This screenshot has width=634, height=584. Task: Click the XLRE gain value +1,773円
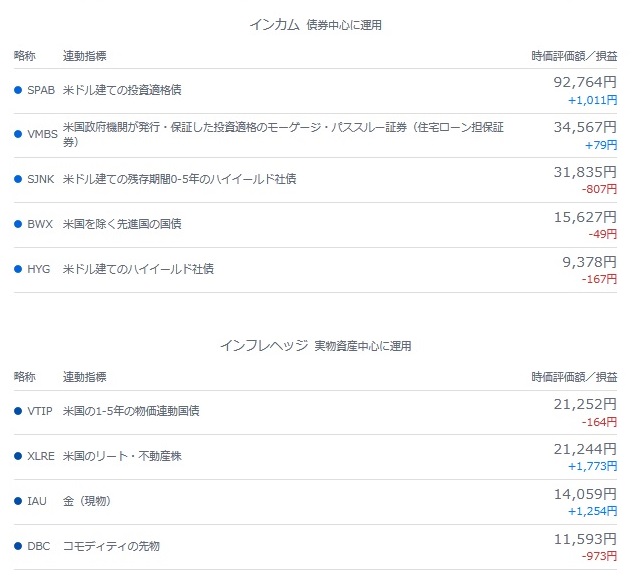[592, 466]
